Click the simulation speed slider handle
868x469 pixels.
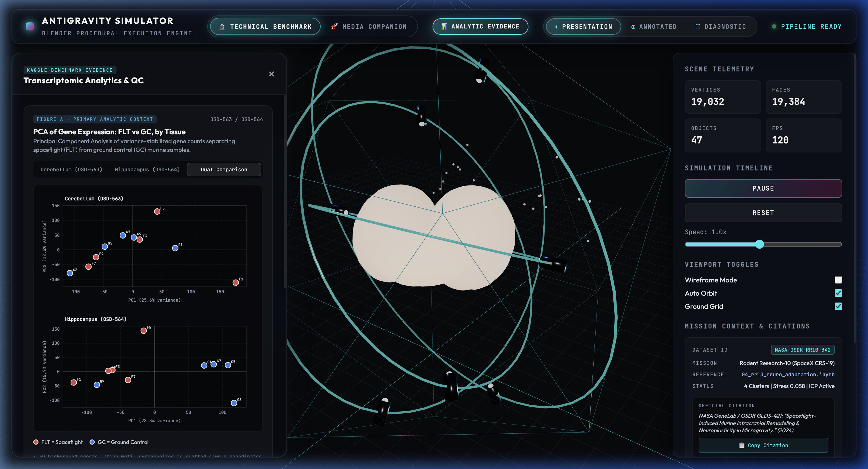click(x=759, y=244)
